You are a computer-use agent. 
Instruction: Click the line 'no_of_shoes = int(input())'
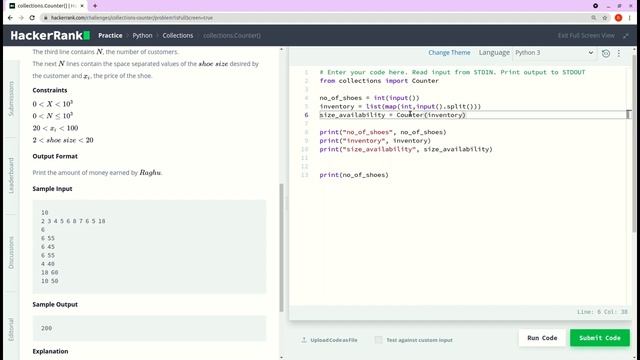point(369,98)
